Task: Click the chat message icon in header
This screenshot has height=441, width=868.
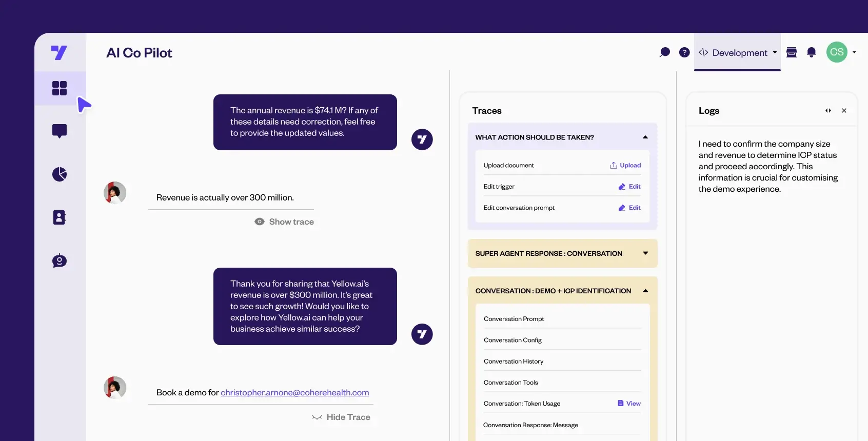Action: click(665, 52)
